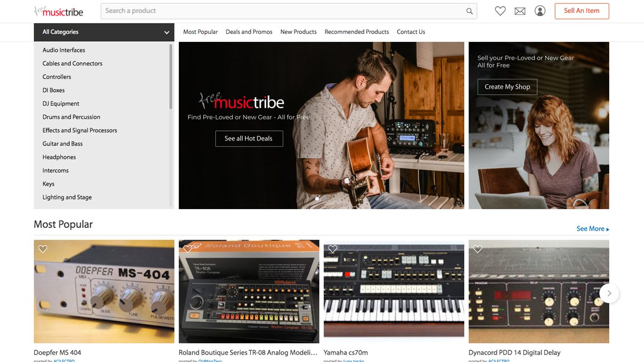Open New Products in navigation bar
The image size is (644, 362).
(298, 32)
